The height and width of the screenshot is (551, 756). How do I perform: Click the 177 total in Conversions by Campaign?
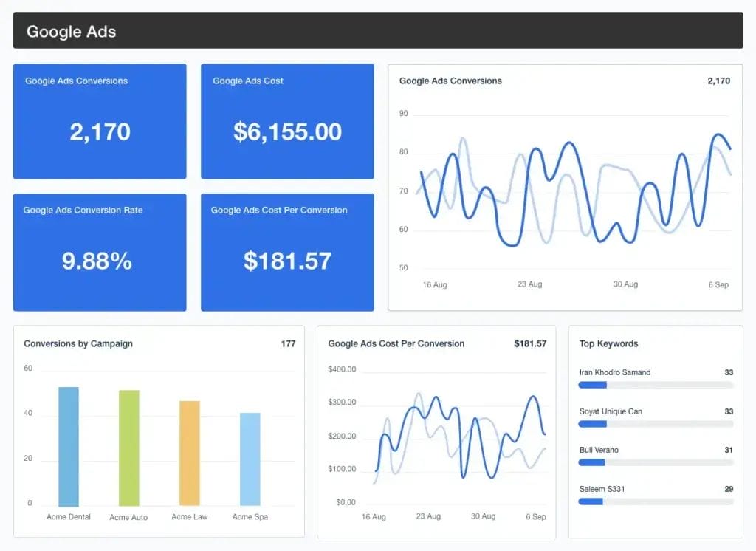pos(289,344)
